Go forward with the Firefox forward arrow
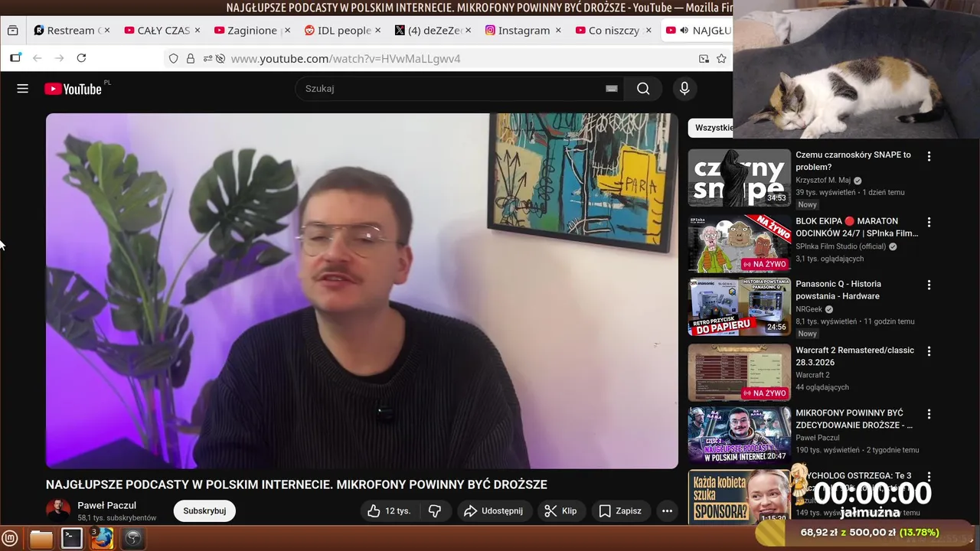The width and height of the screenshot is (980, 551). pyautogui.click(x=59, y=58)
